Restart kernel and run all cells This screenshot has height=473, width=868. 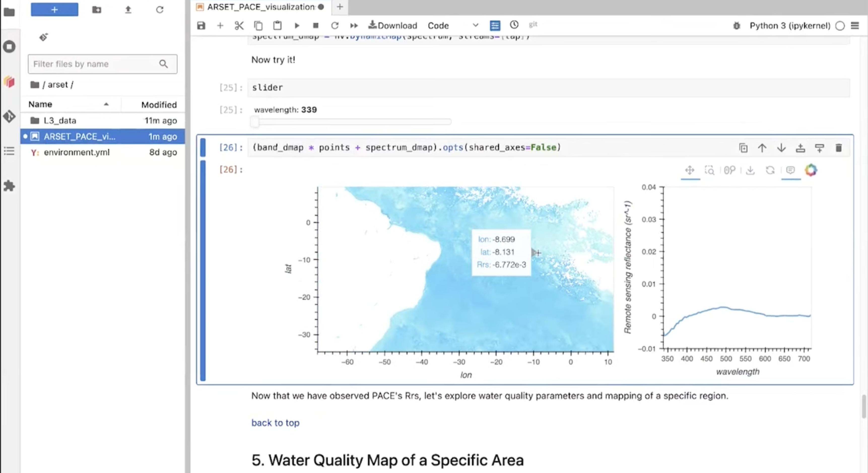(354, 26)
